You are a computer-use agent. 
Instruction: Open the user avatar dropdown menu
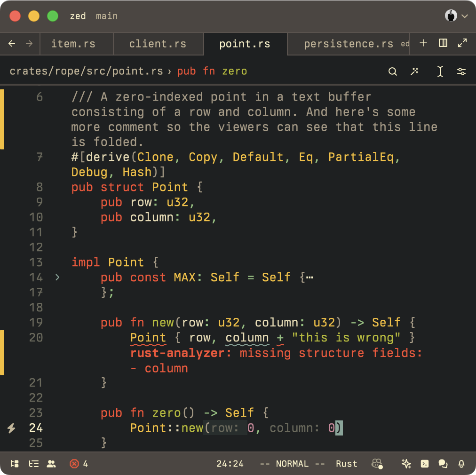(456, 16)
